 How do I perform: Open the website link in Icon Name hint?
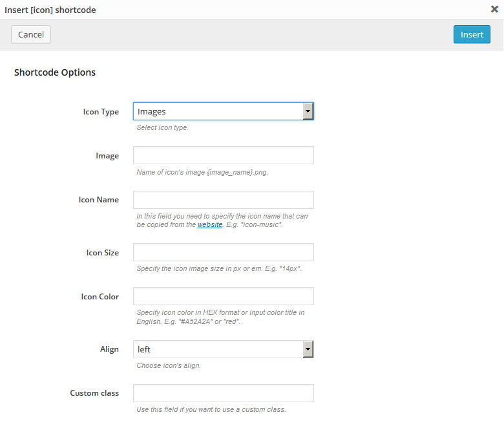[209, 224]
